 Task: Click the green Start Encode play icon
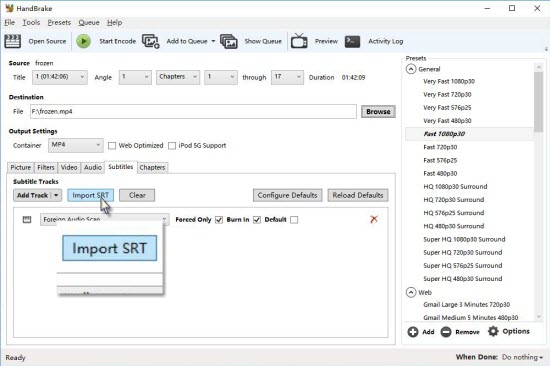[x=83, y=41]
